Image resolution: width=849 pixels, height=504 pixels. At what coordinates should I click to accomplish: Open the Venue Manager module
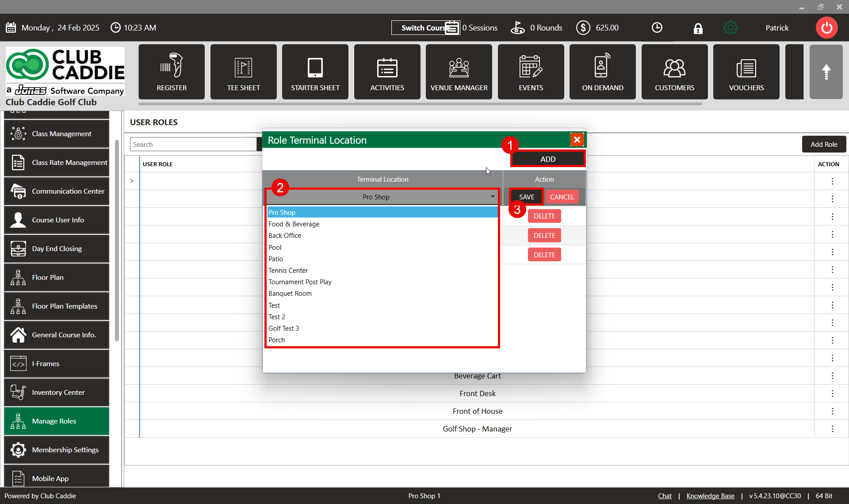(459, 72)
